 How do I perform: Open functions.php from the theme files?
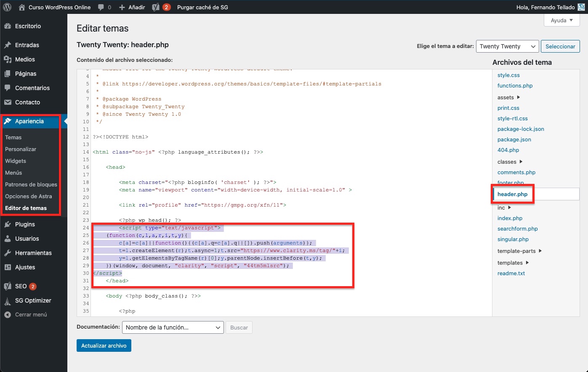[515, 85]
